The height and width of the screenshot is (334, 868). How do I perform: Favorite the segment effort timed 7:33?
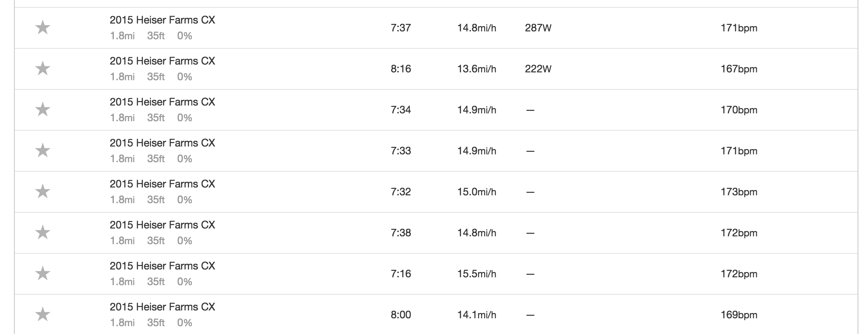(x=43, y=151)
